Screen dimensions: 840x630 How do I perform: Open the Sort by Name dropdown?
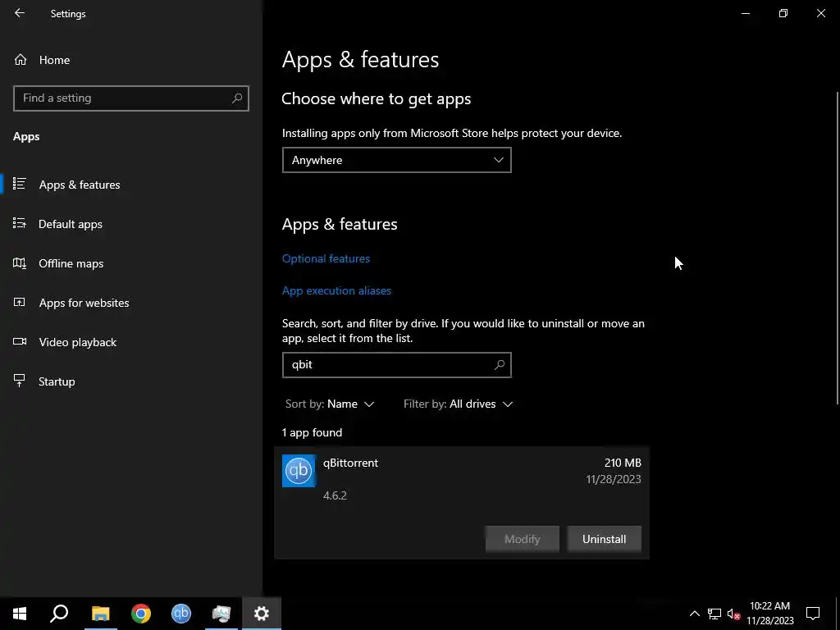pyautogui.click(x=330, y=404)
